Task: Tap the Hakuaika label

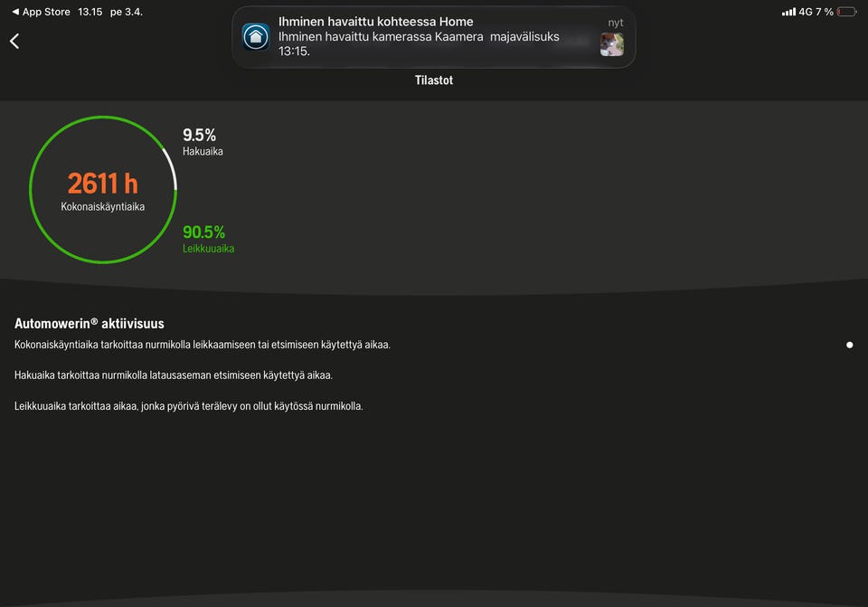Action: [203, 151]
